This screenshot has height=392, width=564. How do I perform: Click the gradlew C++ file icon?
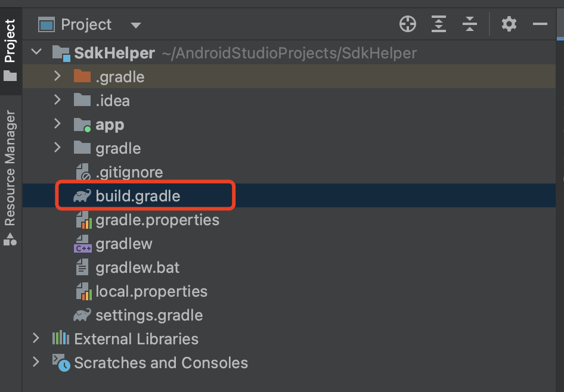tap(82, 244)
